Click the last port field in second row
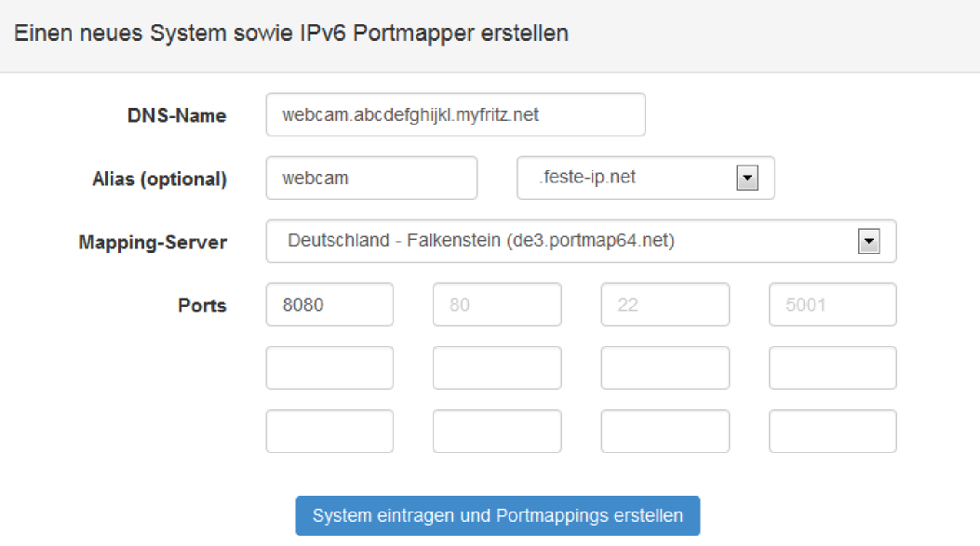 831,367
